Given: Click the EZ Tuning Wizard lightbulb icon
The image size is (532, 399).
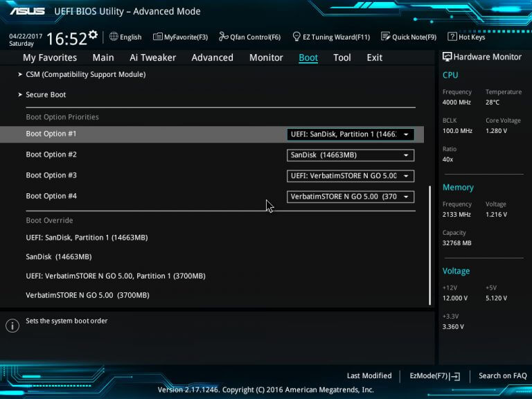Looking at the screenshot, I should [x=296, y=36].
